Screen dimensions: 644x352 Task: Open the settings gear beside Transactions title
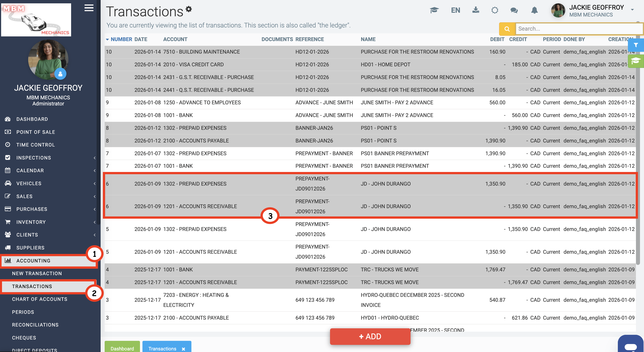[189, 9]
